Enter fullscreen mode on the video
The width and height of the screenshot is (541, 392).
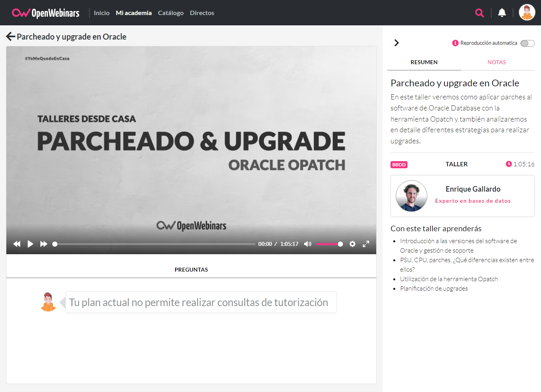(x=366, y=244)
